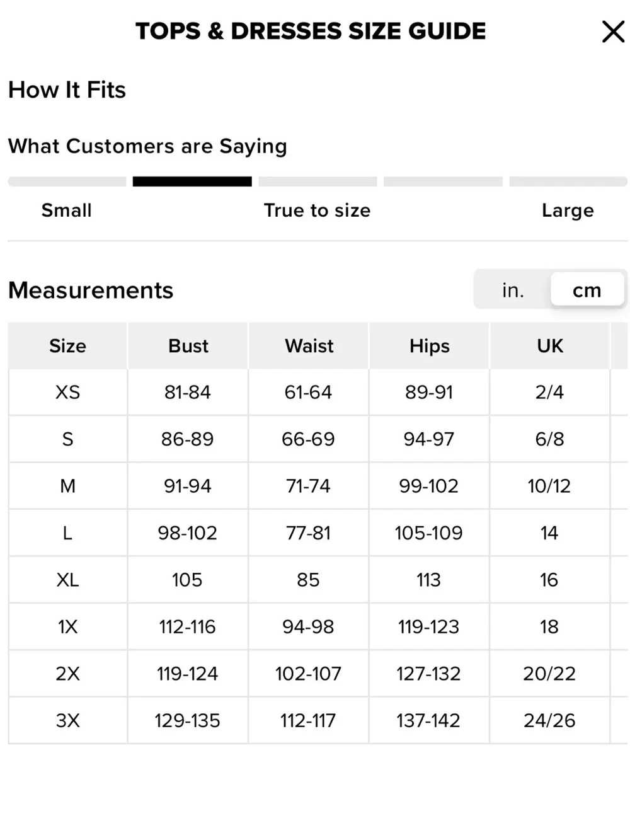
Task: Click the Bust column header
Action: 188,346
